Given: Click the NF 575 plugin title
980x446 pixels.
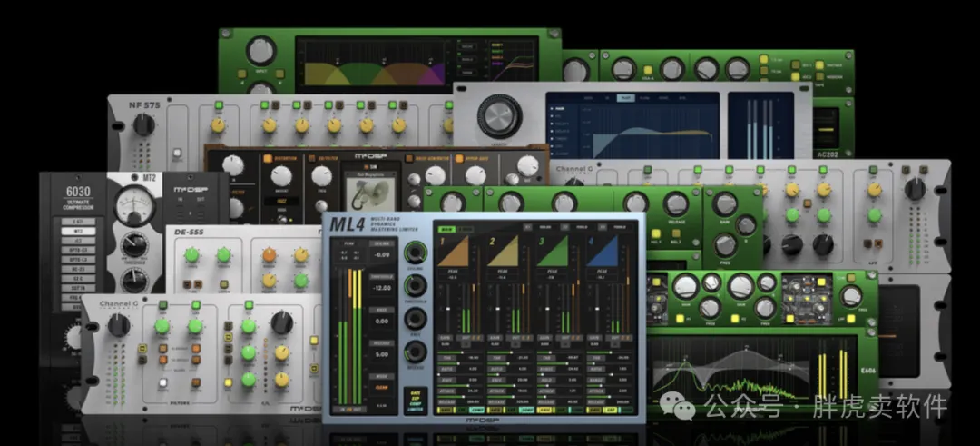Looking at the screenshot, I should click(x=144, y=105).
